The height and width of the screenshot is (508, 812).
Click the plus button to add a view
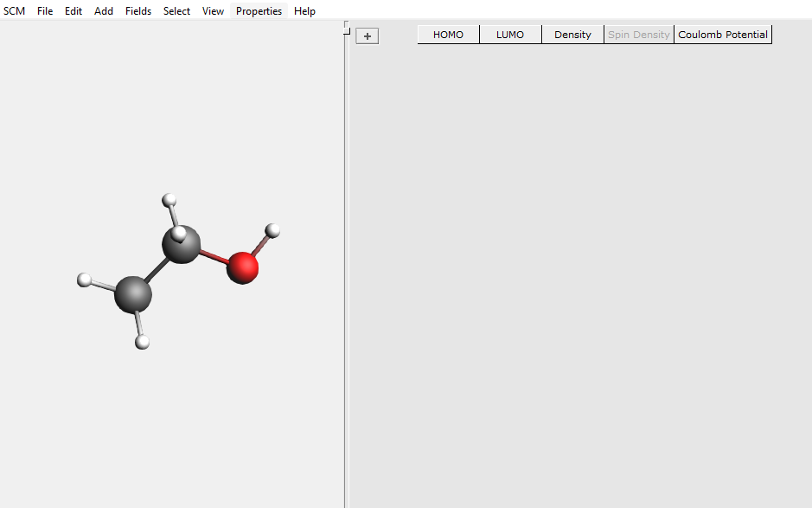[368, 36]
